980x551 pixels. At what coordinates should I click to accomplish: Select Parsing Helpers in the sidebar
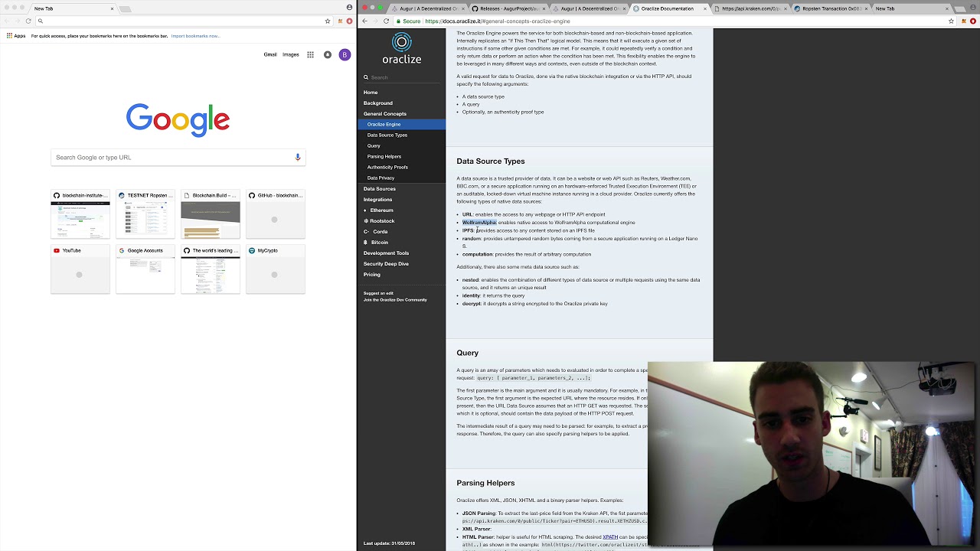point(401,156)
